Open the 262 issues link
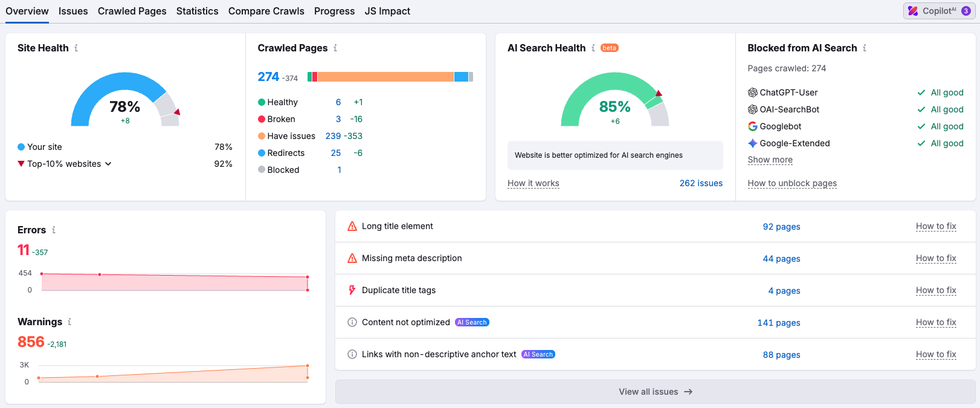 (701, 183)
